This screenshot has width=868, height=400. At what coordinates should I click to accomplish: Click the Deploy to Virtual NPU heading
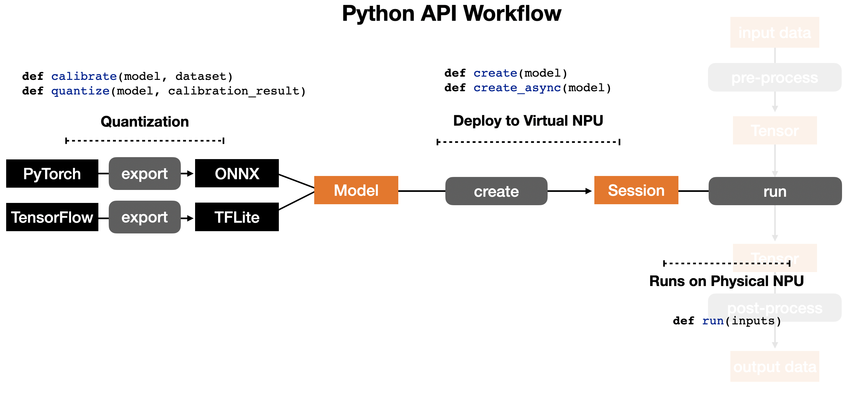(x=528, y=121)
